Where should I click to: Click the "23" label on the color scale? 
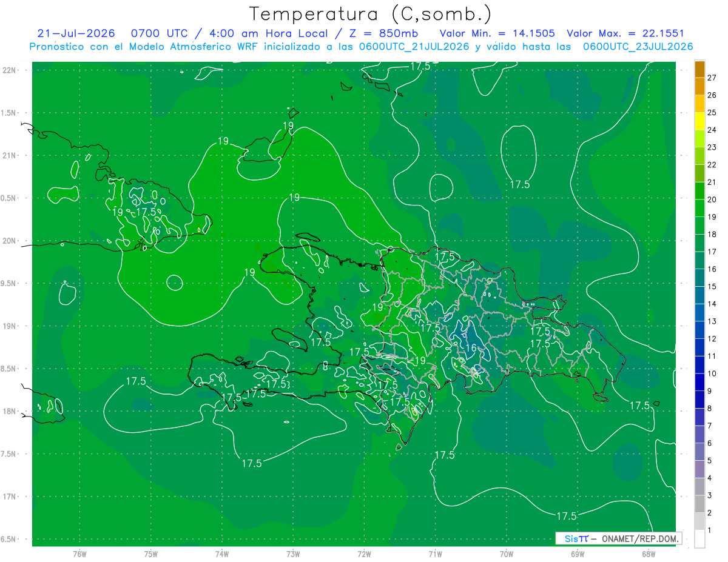(712, 147)
